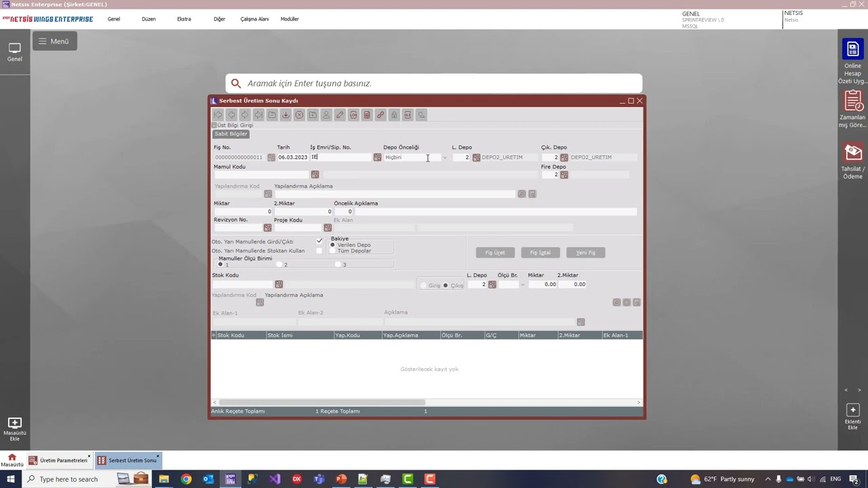Open lookup icon beside İş Emri/Sip. No.
The width and height of the screenshot is (868, 488).
click(377, 157)
